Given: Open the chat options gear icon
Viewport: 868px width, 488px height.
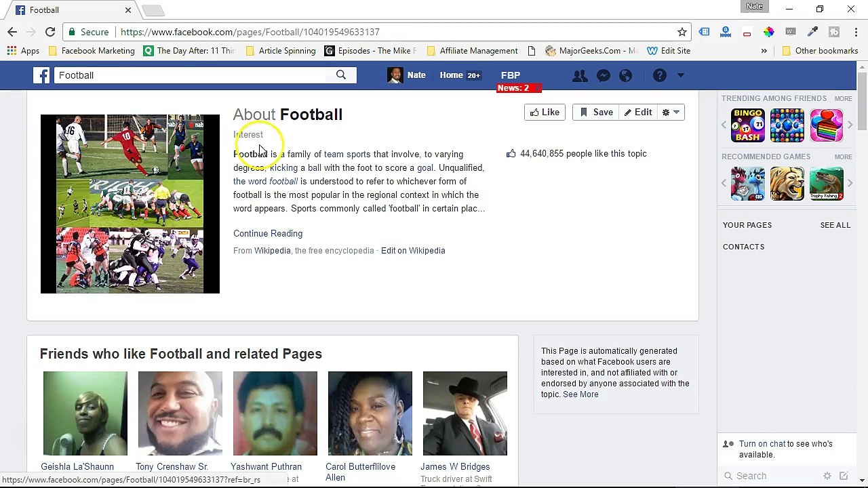Looking at the screenshot, I should [827, 476].
